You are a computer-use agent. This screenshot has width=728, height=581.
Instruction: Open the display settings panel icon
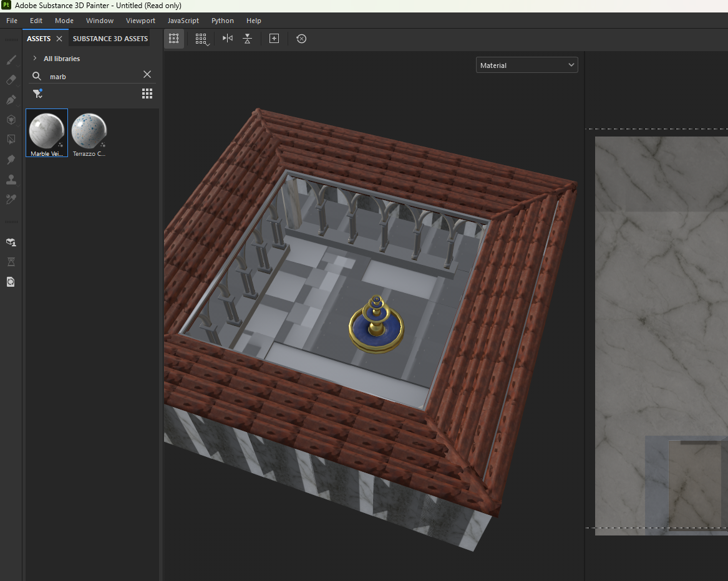pos(10,282)
